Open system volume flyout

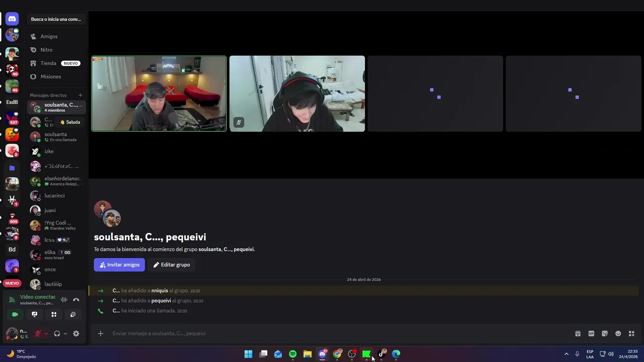point(611,354)
